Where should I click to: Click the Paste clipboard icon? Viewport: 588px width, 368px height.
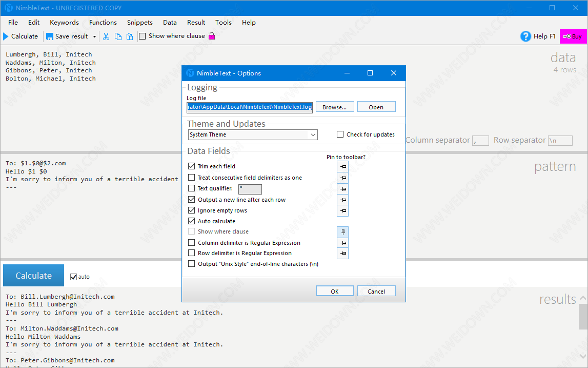pyautogui.click(x=130, y=36)
